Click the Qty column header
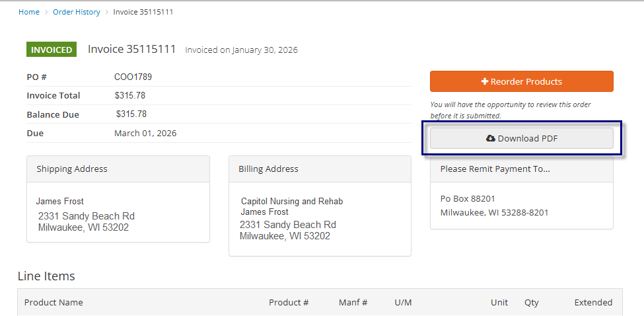Viewport: 644px width, 316px height. point(532,302)
